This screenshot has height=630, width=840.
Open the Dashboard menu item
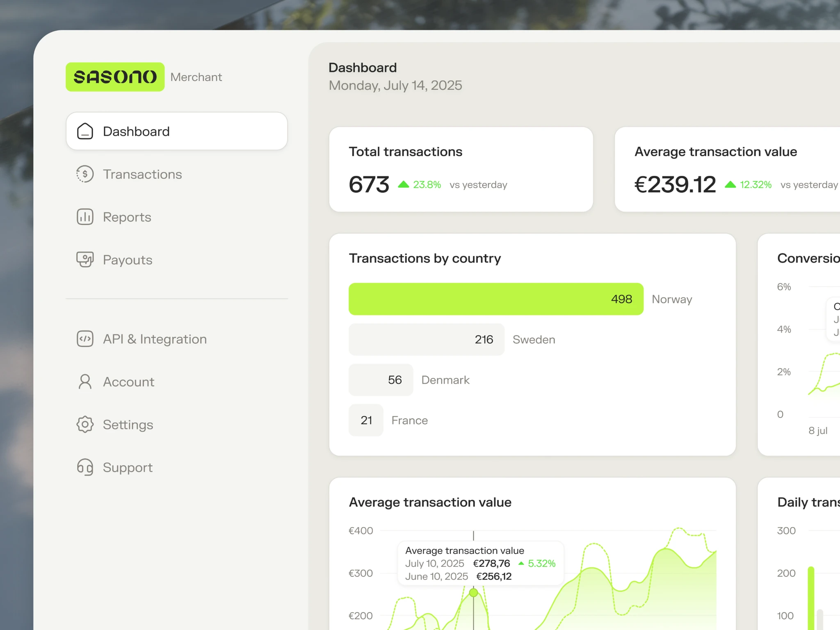coord(177,131)
